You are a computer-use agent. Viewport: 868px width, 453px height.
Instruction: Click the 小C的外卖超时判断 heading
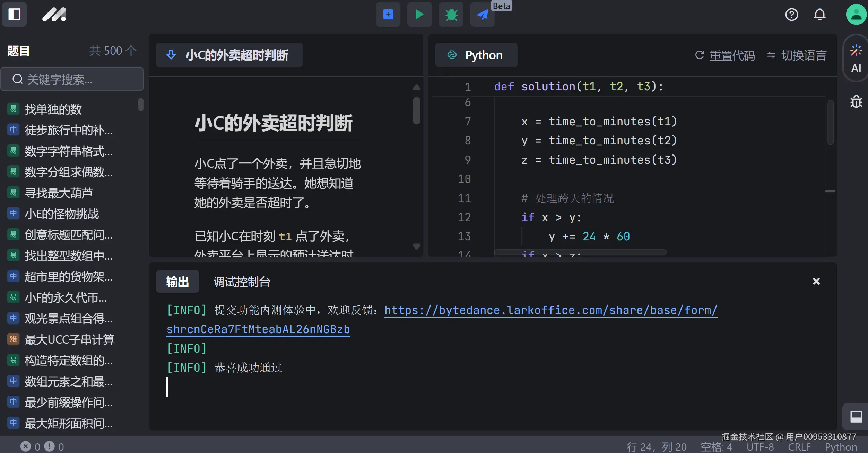[x=273, y=123]
